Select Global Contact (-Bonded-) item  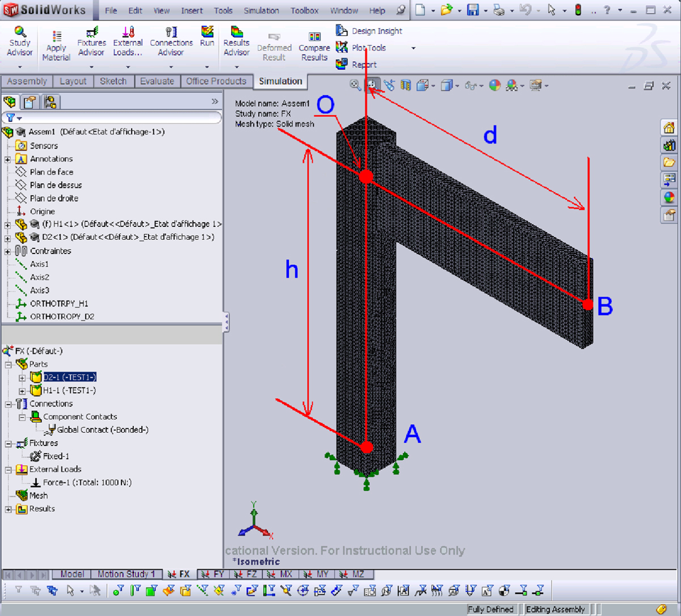[98, 430]
